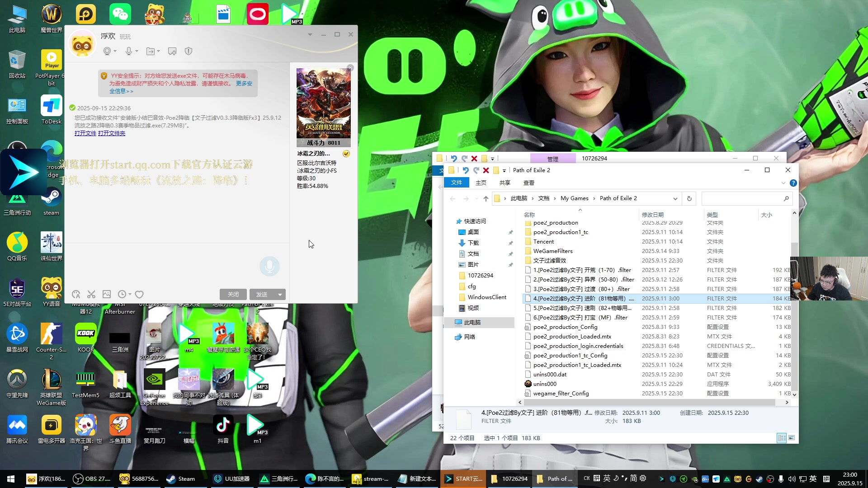The width and height of the screenshot is (868, 488).
Task: Select file 1.[Poe2过滤By文子] 开荒 (1-70) .filter
Action: click(582, 270)
